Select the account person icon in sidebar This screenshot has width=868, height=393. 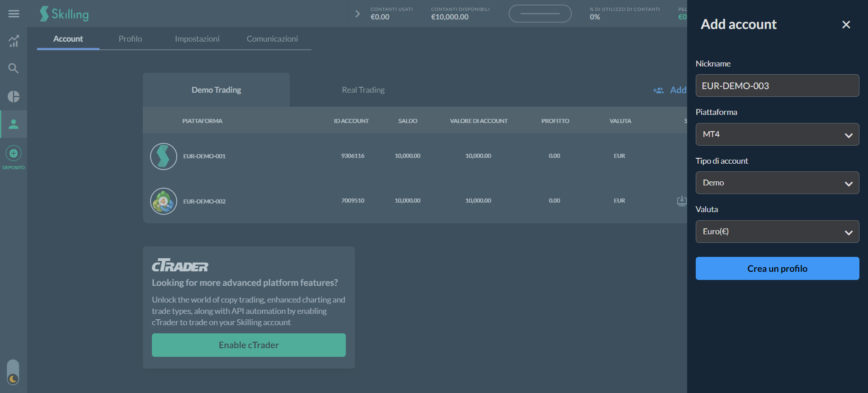(14, 124)
